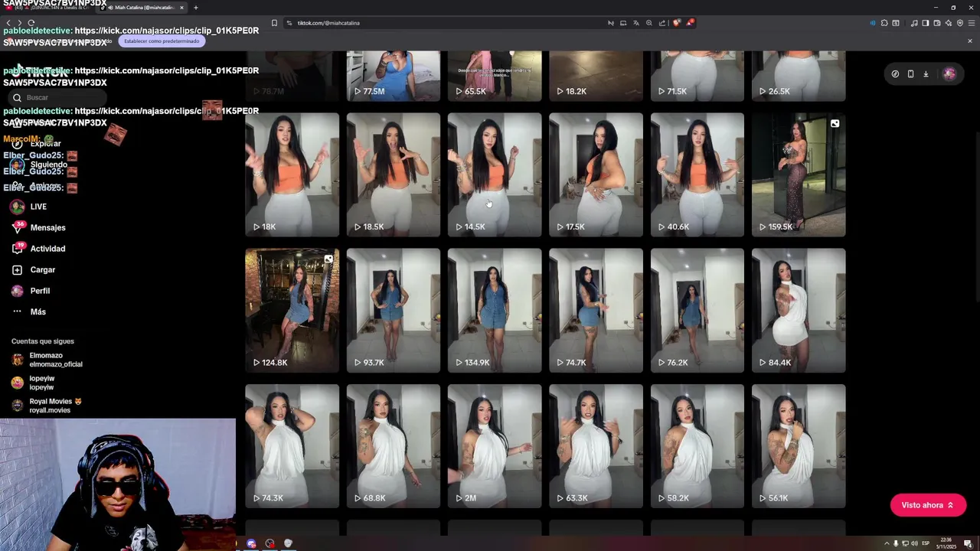This screenshot has width=980, height=551.
Task: Open video thumbnail with 76.2K views
Action: point(697,310)
